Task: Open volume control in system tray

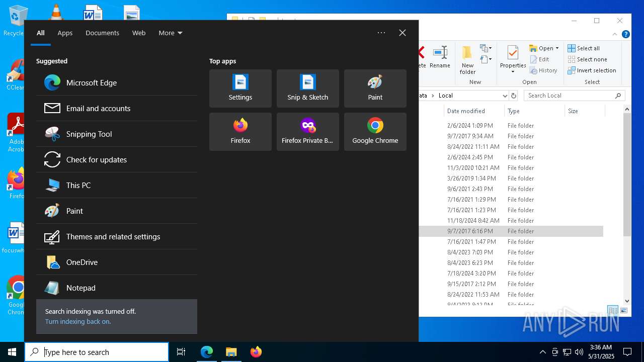Action: [x=579, y=352]
